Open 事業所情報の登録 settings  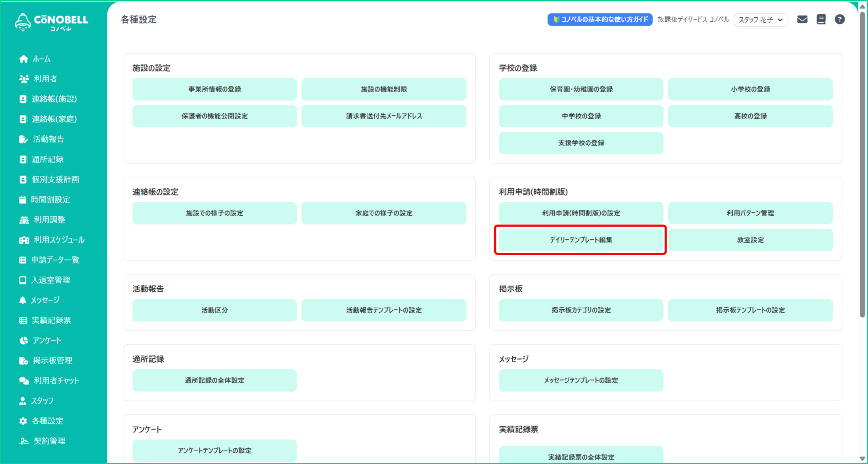(x=214, y=89)
